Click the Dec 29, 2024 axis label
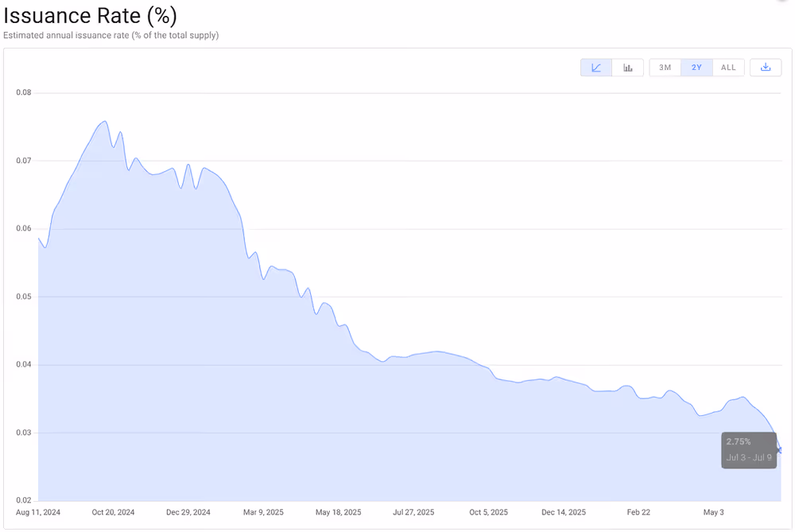The height and width of the screenshot is (532, 795). [188, 512]
